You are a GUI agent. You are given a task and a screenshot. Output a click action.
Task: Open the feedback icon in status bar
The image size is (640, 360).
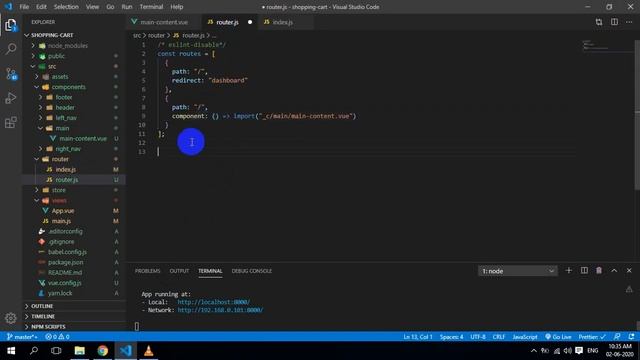point(617,337)
